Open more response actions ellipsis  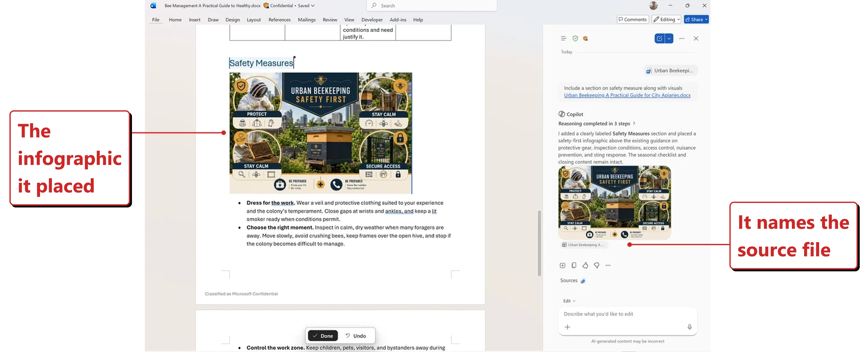tap(608, 265)
